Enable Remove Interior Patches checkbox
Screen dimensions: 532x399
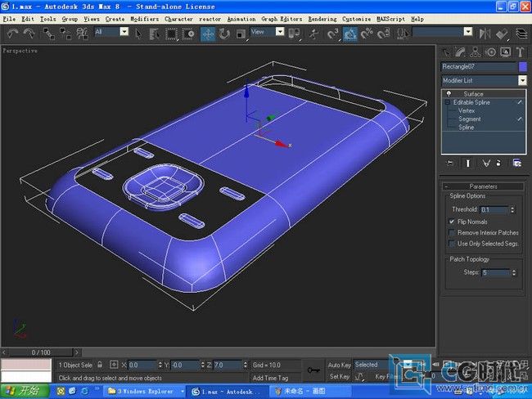click(451, 232)
